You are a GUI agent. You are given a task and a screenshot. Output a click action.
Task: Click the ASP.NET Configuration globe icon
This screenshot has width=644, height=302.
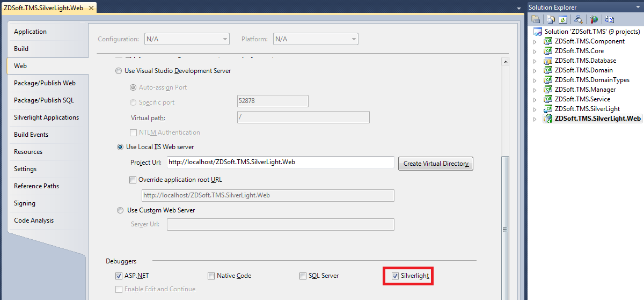pyautogui.click(x=594, y=19)
